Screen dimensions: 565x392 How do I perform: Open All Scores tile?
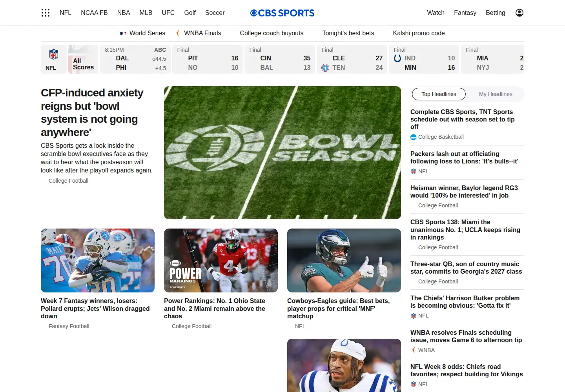pos(83,59)
